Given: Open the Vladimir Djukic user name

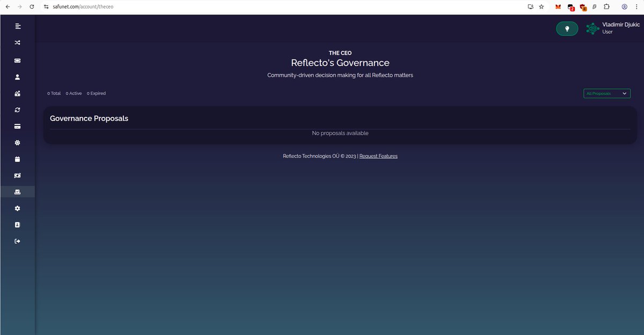Looking at the screenshot, I should coord(621,25).
